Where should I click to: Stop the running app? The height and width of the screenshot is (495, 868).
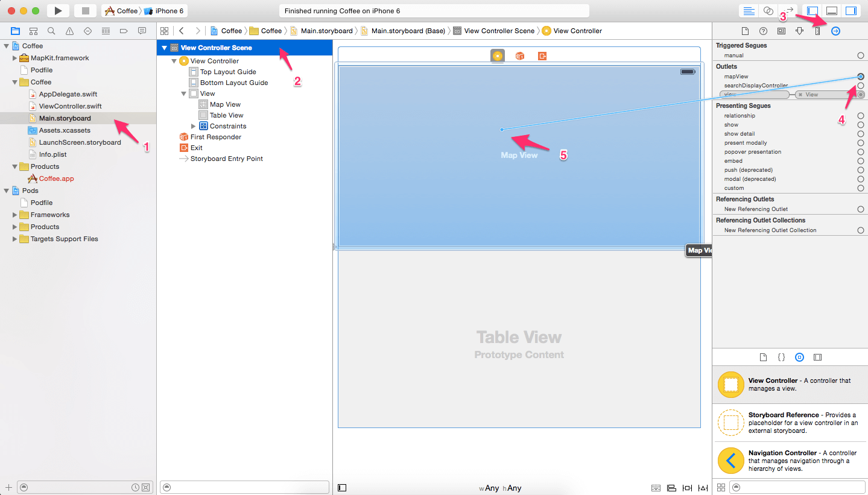pyautogui.click(x=85, y=11)
